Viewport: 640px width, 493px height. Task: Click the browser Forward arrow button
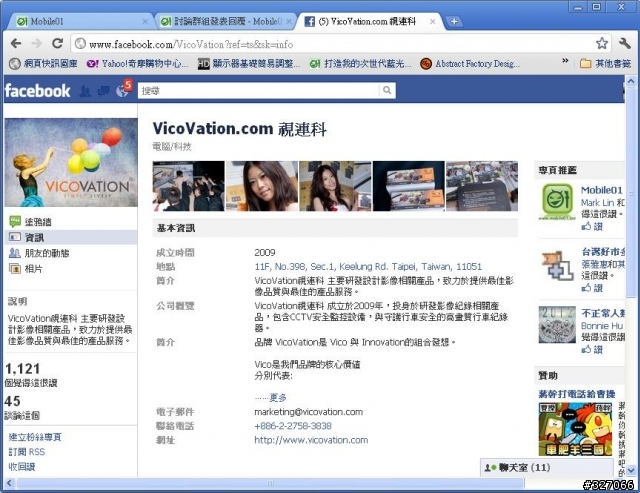click(x=37, y=43)
